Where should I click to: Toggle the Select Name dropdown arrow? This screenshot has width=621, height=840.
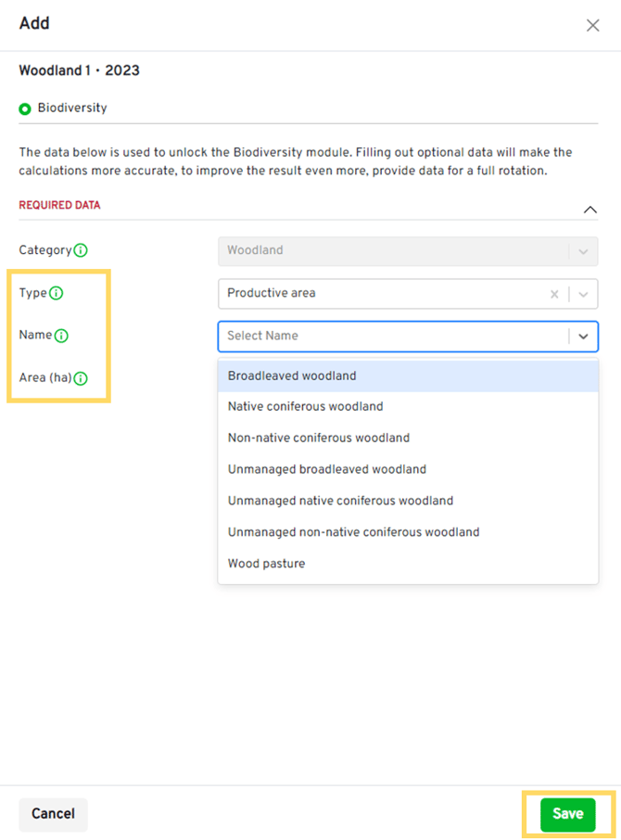[583, 337]
